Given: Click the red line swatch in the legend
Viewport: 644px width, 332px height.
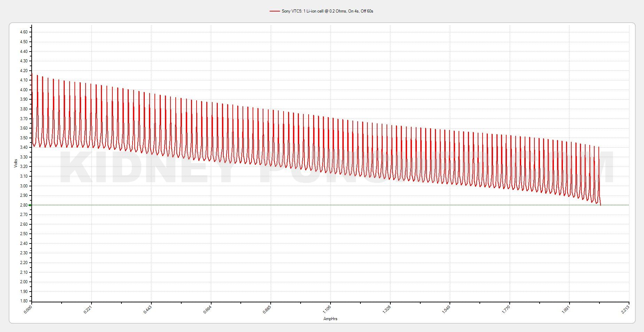Looking at the screenshot, I should pos(275,11).
